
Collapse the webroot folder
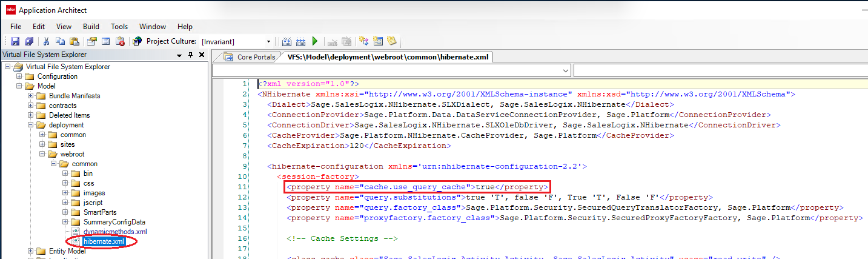(42, 154)
